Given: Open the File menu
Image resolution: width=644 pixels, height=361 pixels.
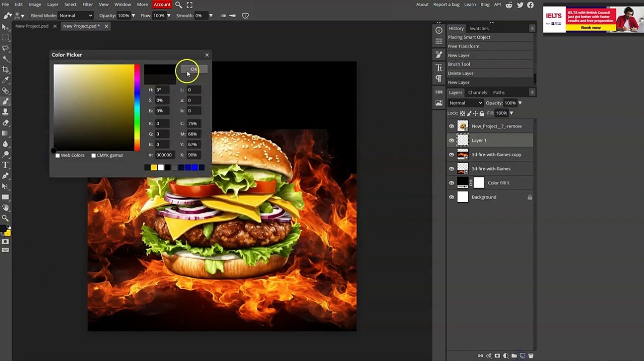Looking at the screenshot, I should [x=5, y=5].
